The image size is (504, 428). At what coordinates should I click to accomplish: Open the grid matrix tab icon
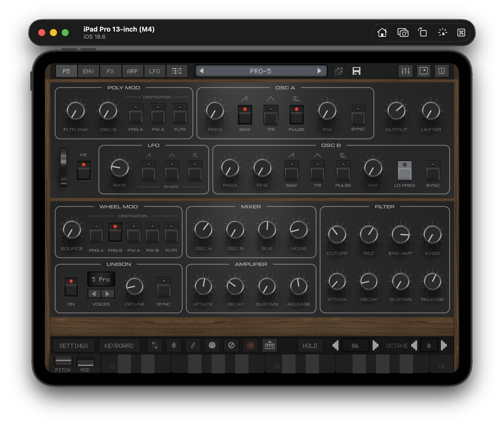(x=177, y=71)
